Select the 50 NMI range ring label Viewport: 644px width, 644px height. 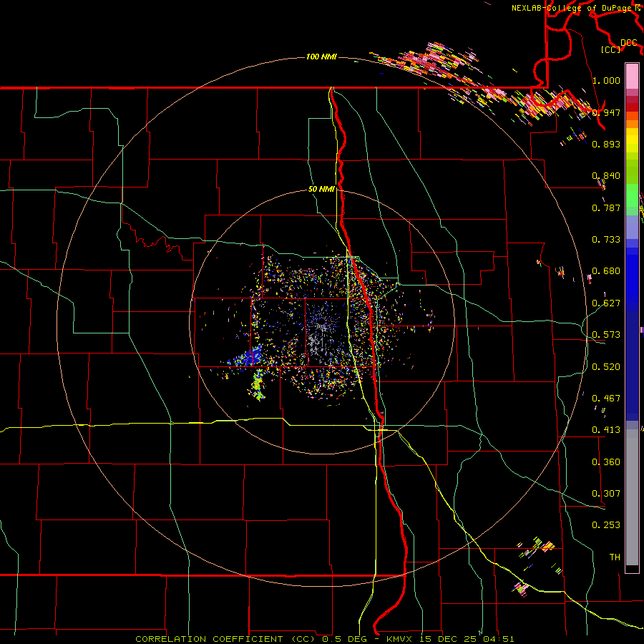click(x=321, y=190)
